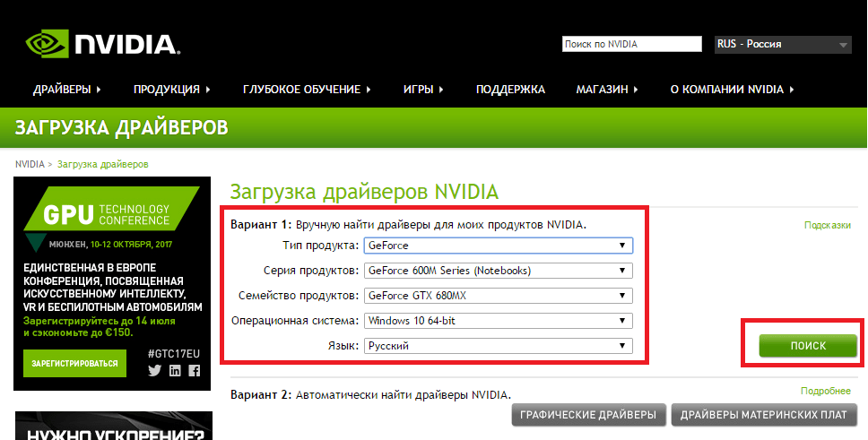Click NVIDIA breadcrumb link

tap(30, 164)
